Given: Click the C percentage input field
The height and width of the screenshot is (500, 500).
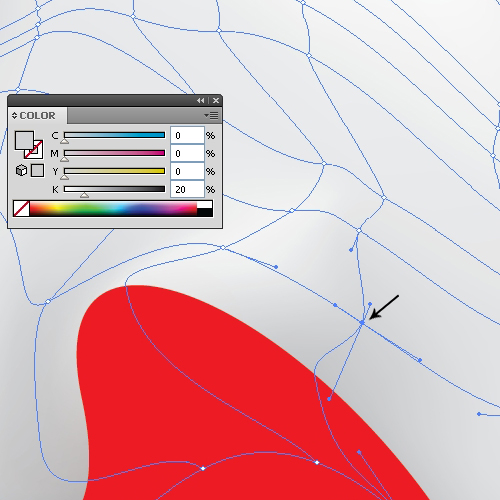Looking at the screenshot, I should 187,135.
